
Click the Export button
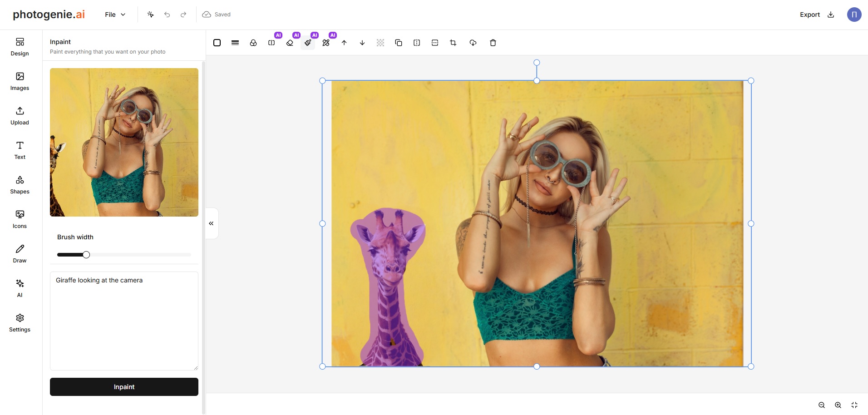(817, 15)
